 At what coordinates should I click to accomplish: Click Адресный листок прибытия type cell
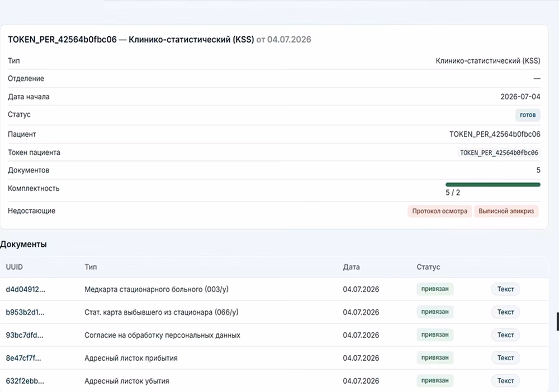click(131, 358)
